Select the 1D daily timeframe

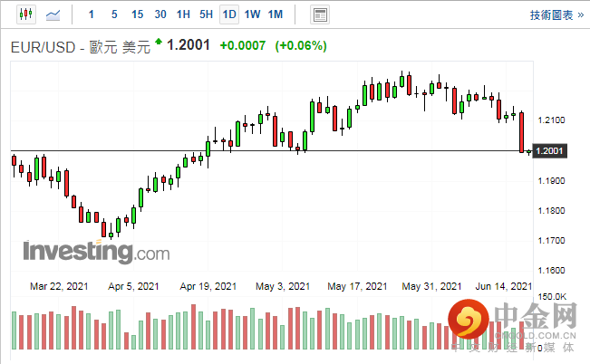pos(229,14)
